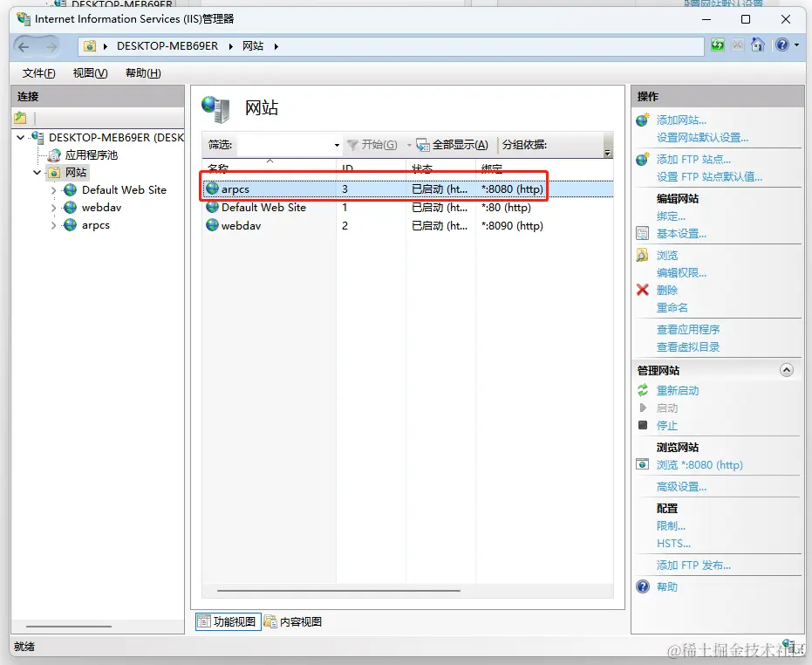Image resolution: width=812 pixels, height=665 pixels.
Task: Click the stop loading X icon in the toolbar
Action: click(x=738, y=45)
